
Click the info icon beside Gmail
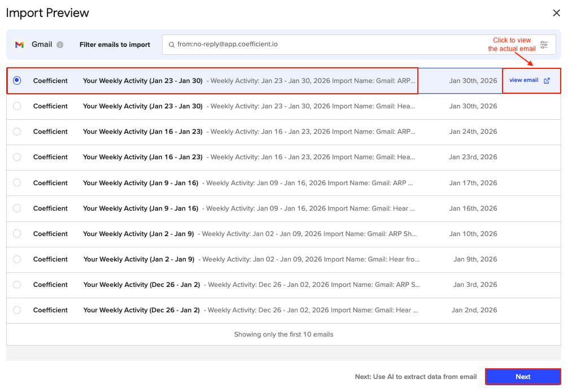60,45
